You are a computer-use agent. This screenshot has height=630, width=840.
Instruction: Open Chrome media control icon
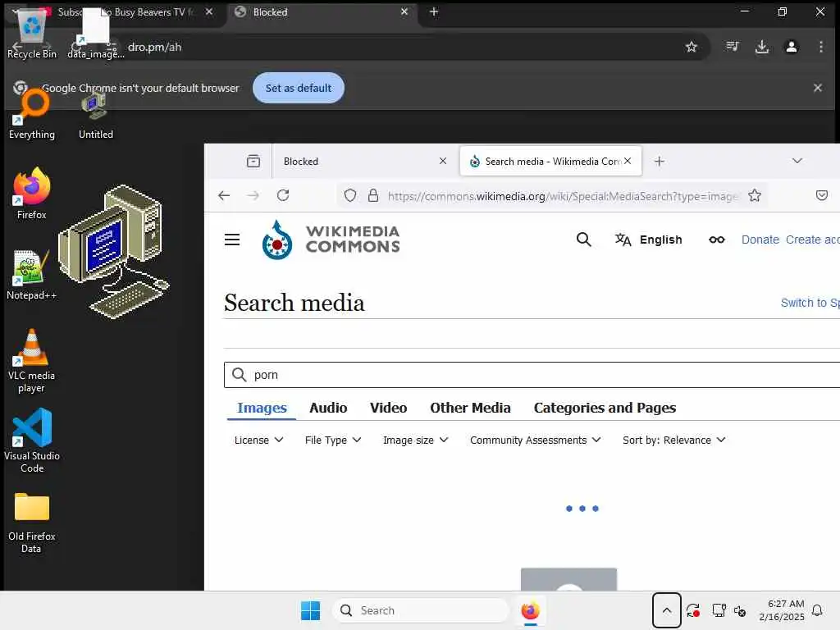coord(732,47)
